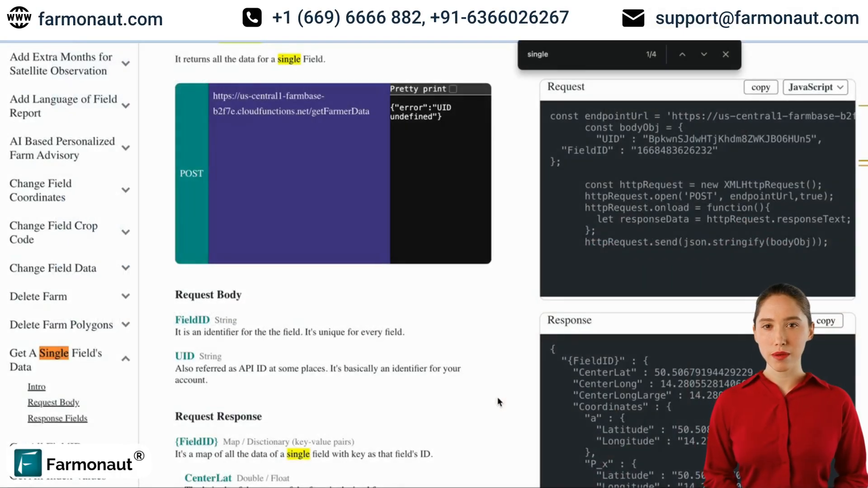Image resolution: width=868 pixels, height=488 pixels.
Task: Click the 1/4 match counter
Action: [651, 54]
